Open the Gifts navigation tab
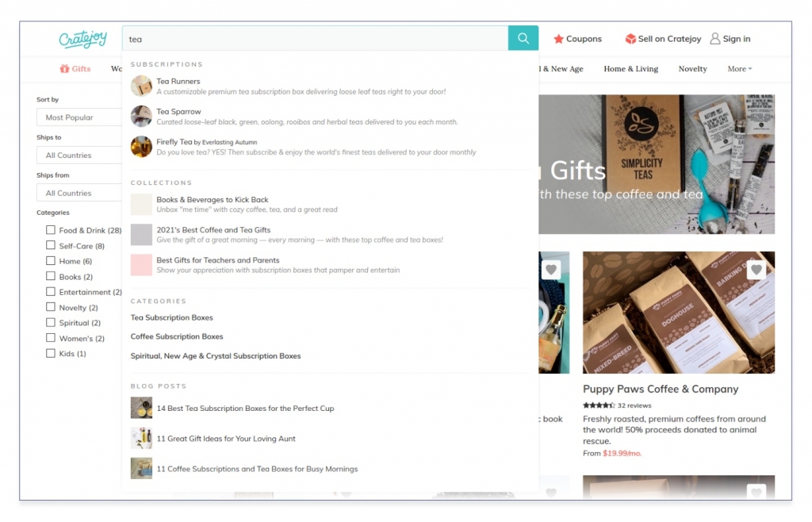 pyautogui.click(x=75, y=68)
